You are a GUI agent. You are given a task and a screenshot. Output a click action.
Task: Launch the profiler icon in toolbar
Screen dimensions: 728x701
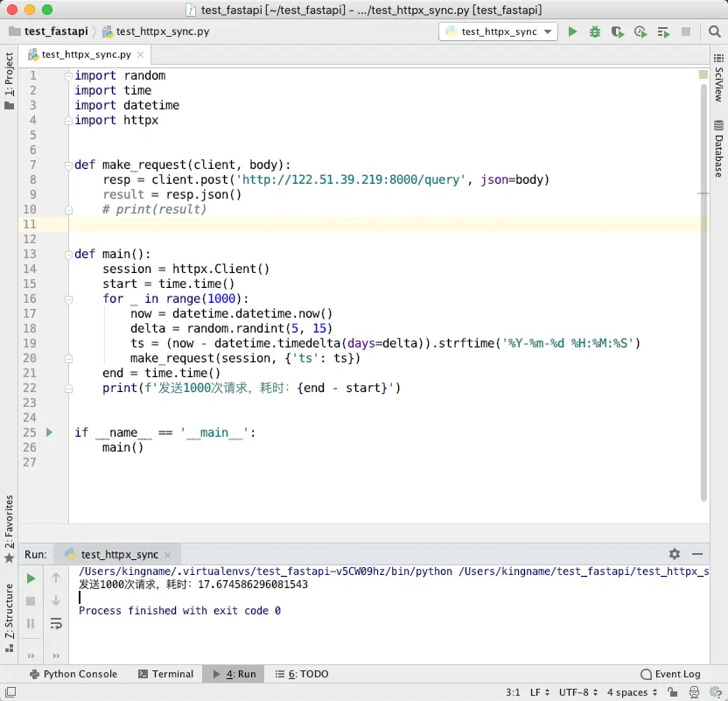(x=640, y=32)
